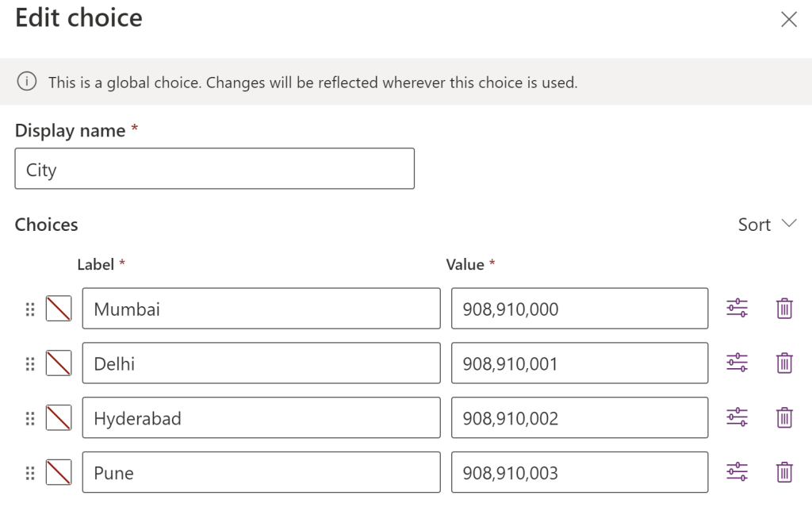Open the color picker for Hyderabad
The image size is (812, 507).
(59, 417)
